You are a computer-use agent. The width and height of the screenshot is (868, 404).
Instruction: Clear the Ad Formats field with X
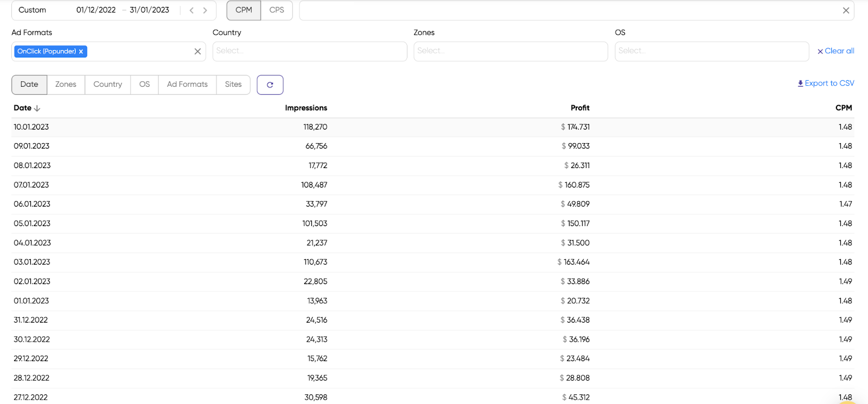pyautogui.click(x=197, y=52)
